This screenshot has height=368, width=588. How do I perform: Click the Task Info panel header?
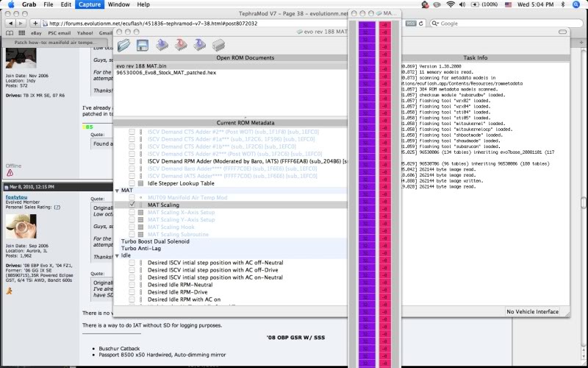coord(476,58)
